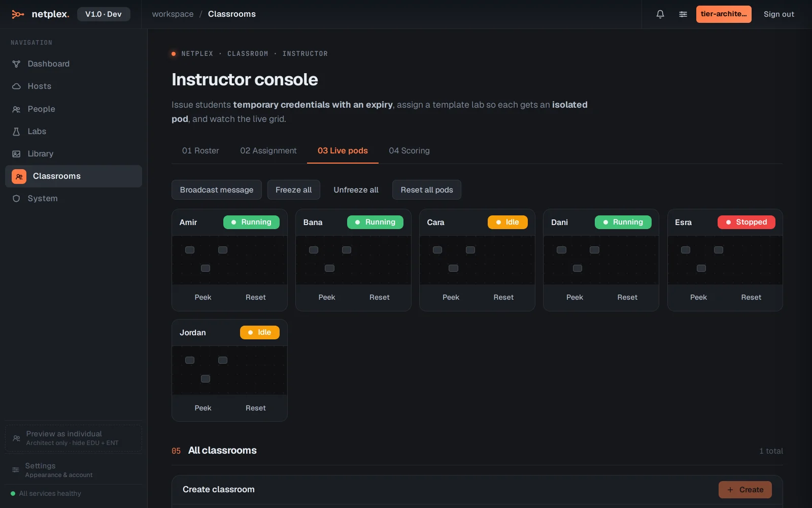Switch to the 01 Roster tab
Screen dimensions: 812x508
coord(200,151)
